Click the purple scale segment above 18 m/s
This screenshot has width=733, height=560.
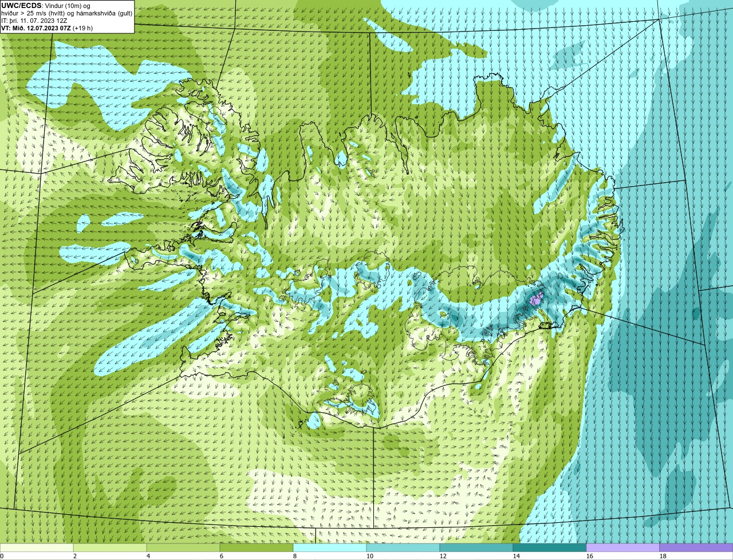pos(696,547)
